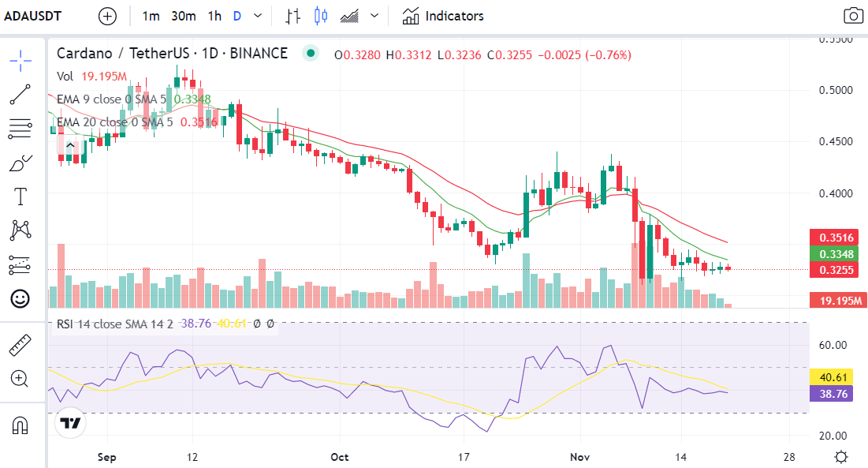Viewport: 868px width, 468px height.
Task: Switch to 1m timeframe
Action: pos(151,16)
